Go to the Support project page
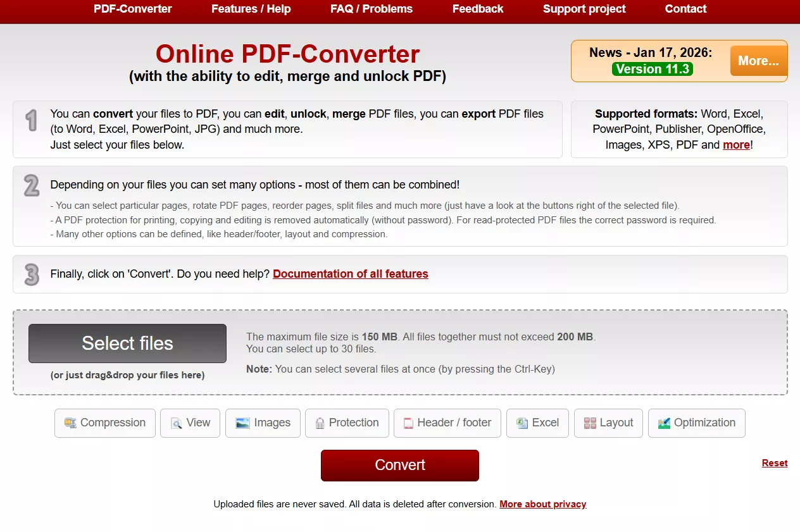The height and width of the screenshot is (532, 800). (584, 9)
